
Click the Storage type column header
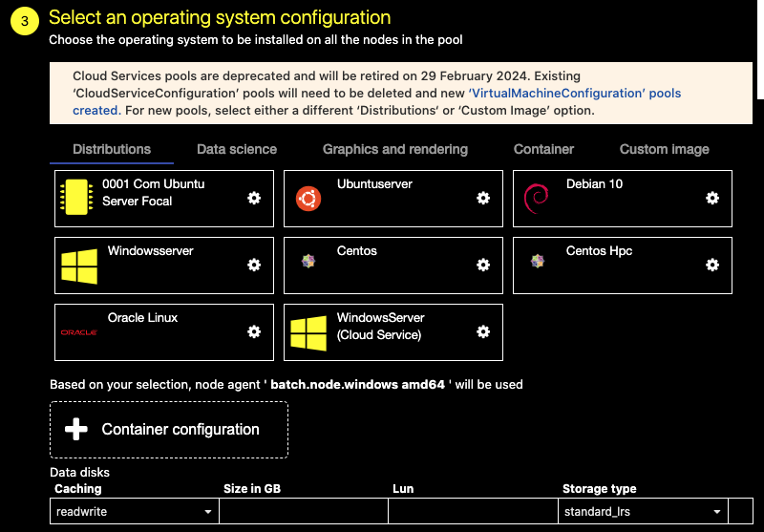coord(600,489)
